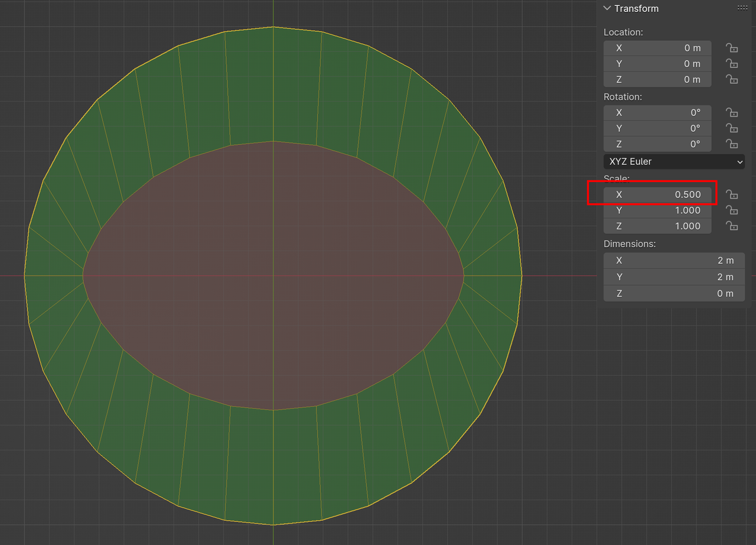756x545 pixels.
Task: Edit Rotation Z value field
Action: point(657,144)
